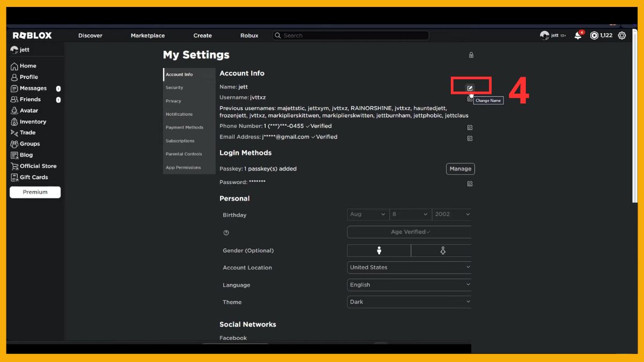
Task: Open the Account Location dropdown
Action: pos(409,267)
